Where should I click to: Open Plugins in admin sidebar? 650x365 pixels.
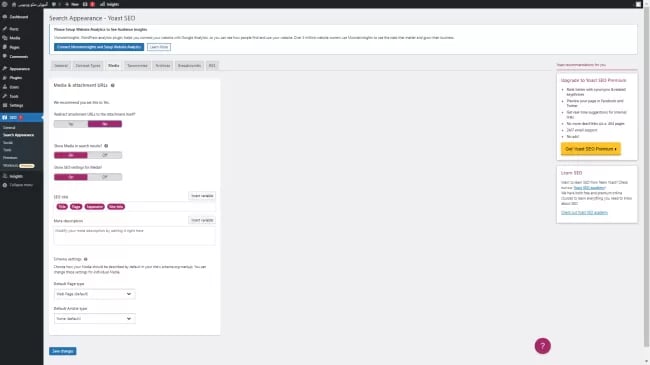coord(15,78)
